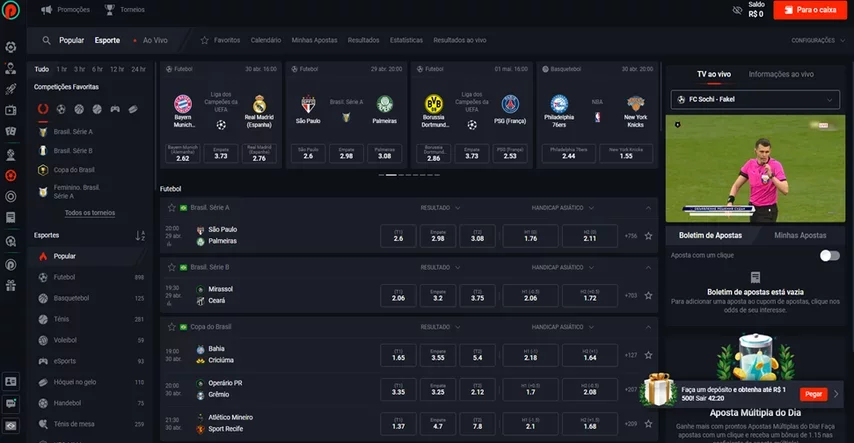The width and height of the screenshot is (854, 443).
Task: Switch to the Ao Vivo tab
Action: (x=151, y=40)
